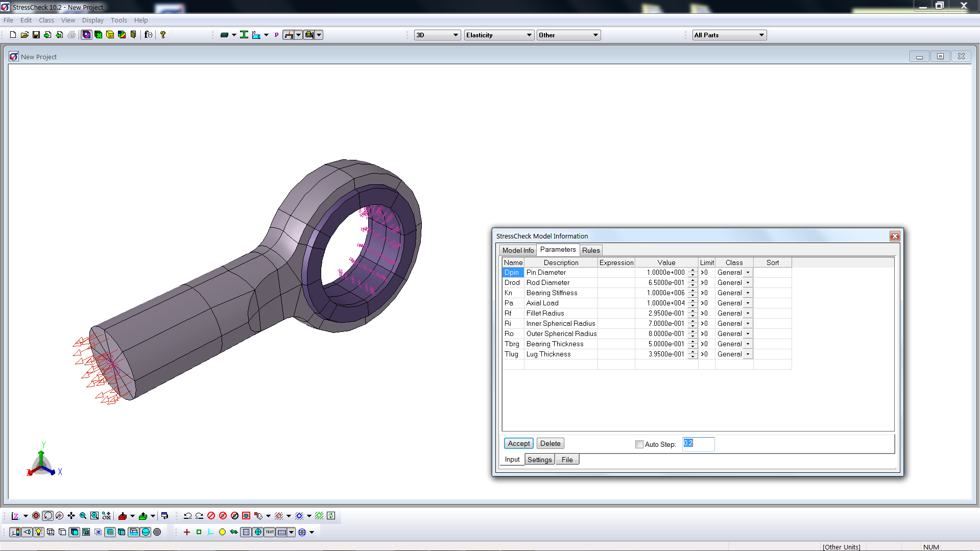
Task: Select the shaded sphere display mode icon
Action: coord(146,532)
